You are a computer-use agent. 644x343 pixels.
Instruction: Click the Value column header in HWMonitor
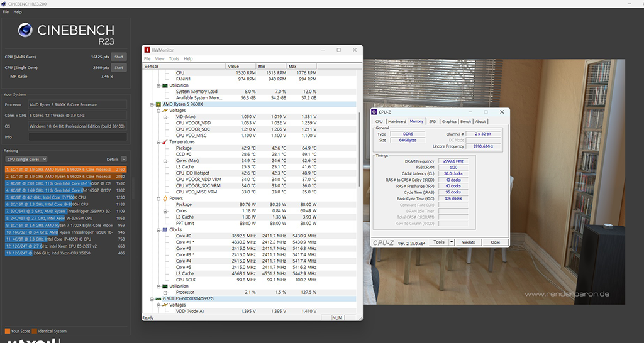(x=241, y=66)
